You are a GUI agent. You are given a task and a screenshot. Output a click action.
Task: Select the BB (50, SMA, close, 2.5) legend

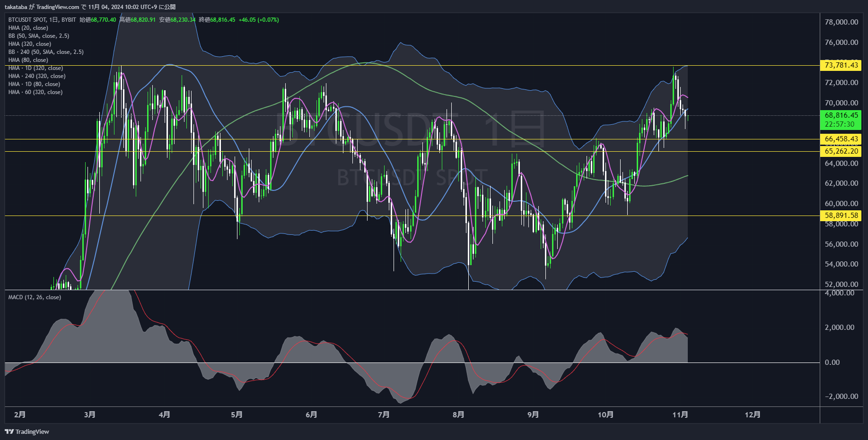(x=39, y=36)
